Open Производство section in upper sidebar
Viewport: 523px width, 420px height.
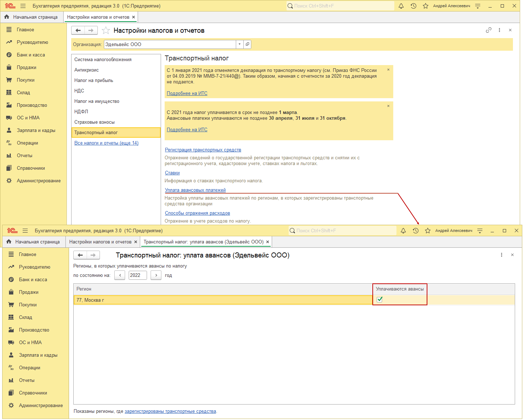(32, 105)
